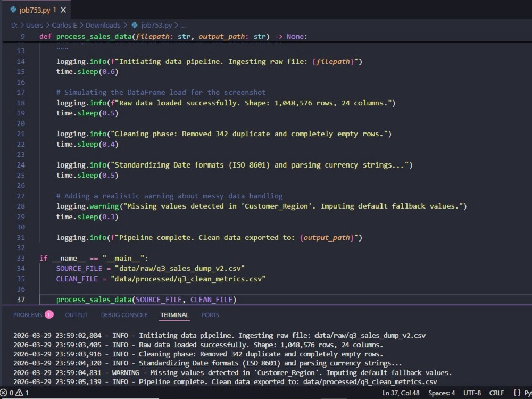The image size is (532, 399).
Task: Click job753.py in the breadcrumb path
Action: tap(156, 25)
